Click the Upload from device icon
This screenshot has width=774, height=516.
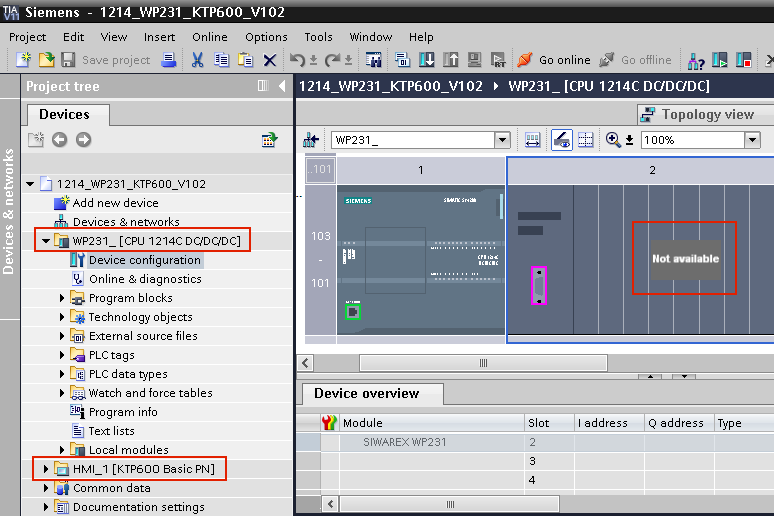click(x=451, y=60)
